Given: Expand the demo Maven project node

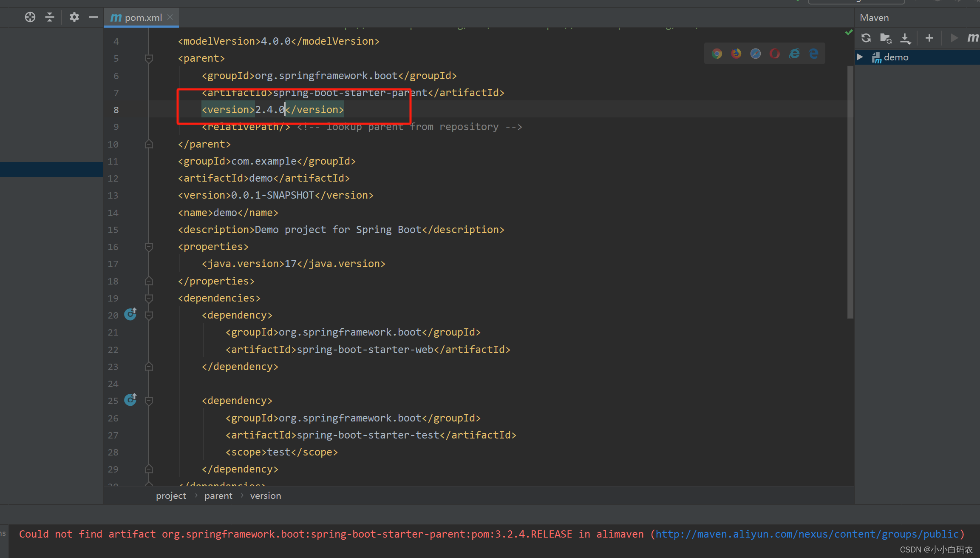Looking at the screenshot, I should [x=860, y=57].
